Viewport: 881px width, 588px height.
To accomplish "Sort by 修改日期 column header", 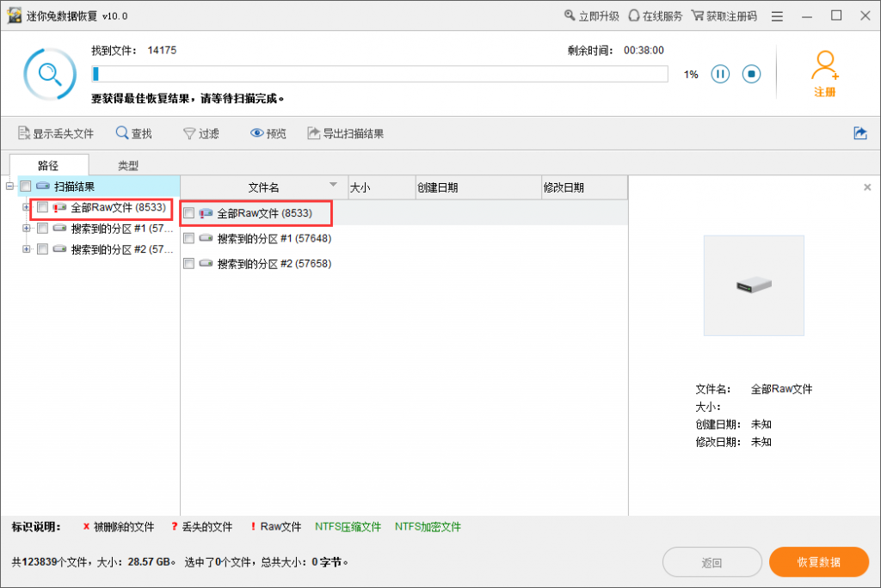I will (x=584, y=187).
